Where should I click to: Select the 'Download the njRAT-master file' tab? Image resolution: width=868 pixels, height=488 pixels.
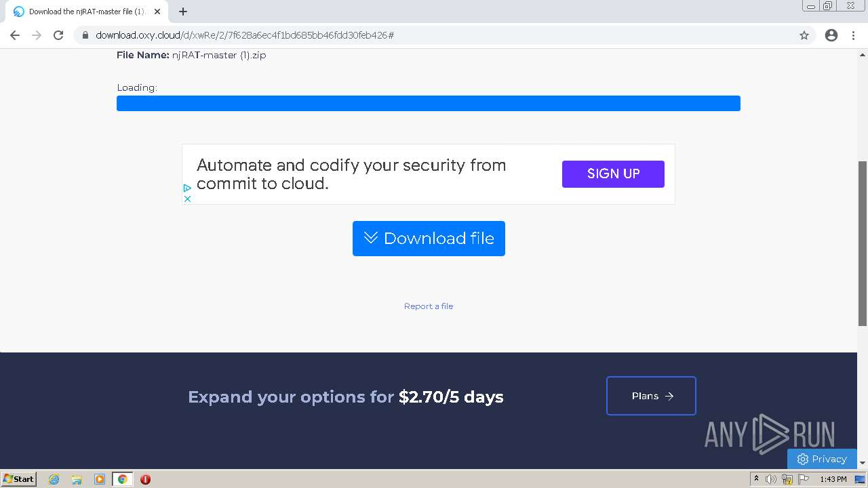pos(87,12)
